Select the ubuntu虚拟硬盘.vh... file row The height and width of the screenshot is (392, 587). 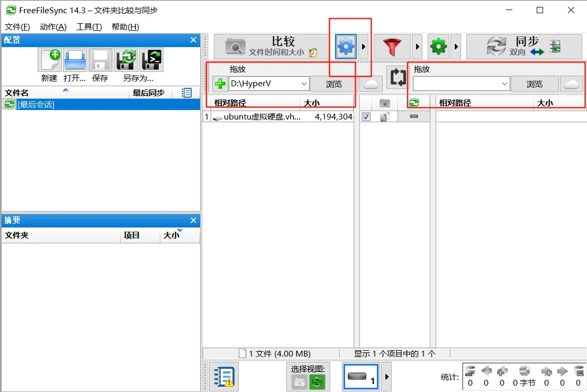point(278,117)
